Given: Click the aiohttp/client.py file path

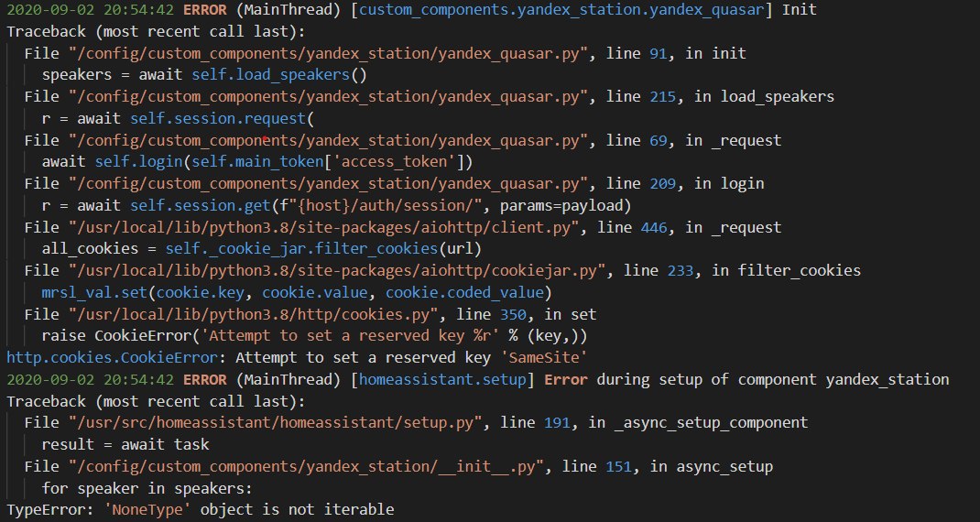Looking at the screenshot, I should click(x=323, y=227).
